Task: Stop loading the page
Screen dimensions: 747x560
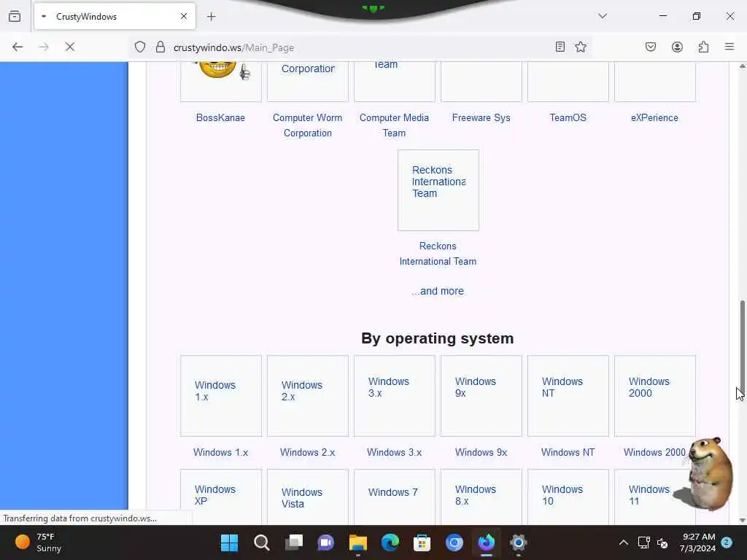Action: click(x=70, y=47)
